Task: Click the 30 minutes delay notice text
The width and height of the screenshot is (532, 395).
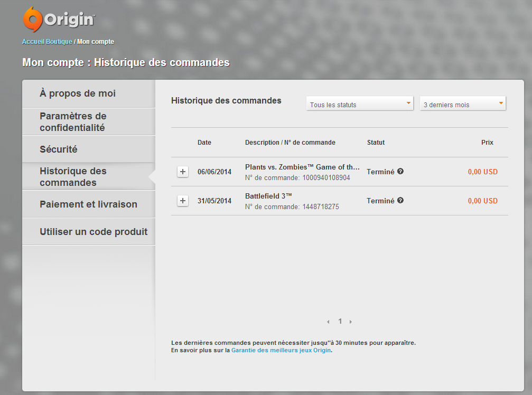Action: point(294,343)
